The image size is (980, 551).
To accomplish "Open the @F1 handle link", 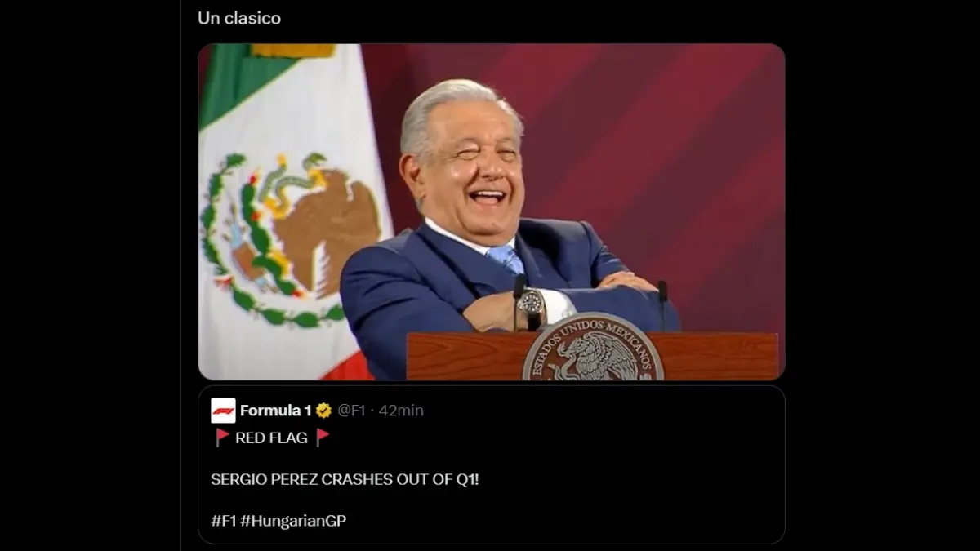I will click(351, 411).
